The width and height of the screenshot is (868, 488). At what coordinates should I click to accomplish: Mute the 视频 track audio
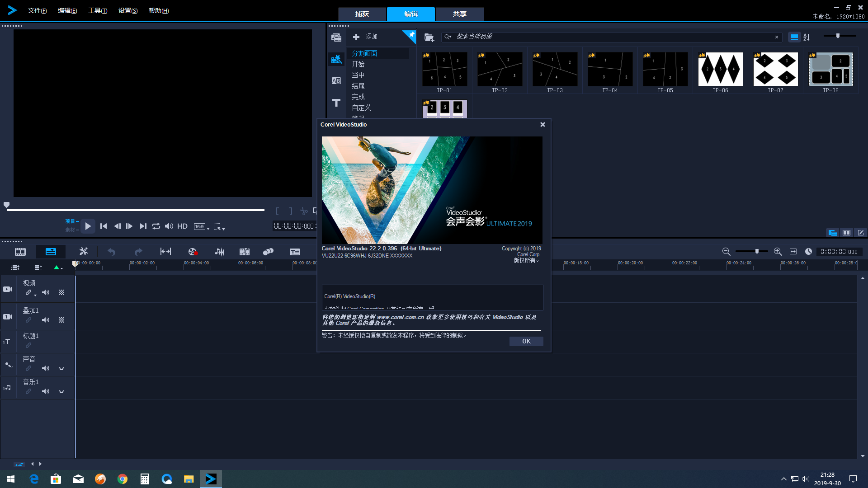click(46, 292)
